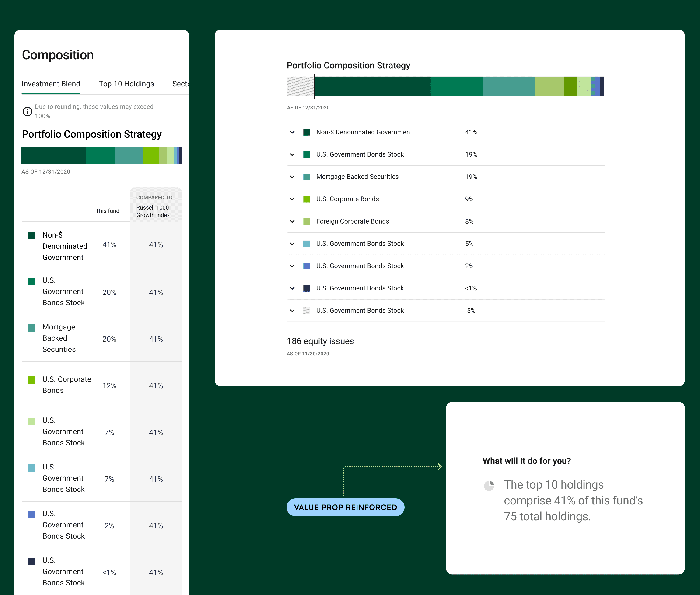Select the Investment Blend tab
The height and width of the screenshot is (595, 700).
tap(51, 84)
